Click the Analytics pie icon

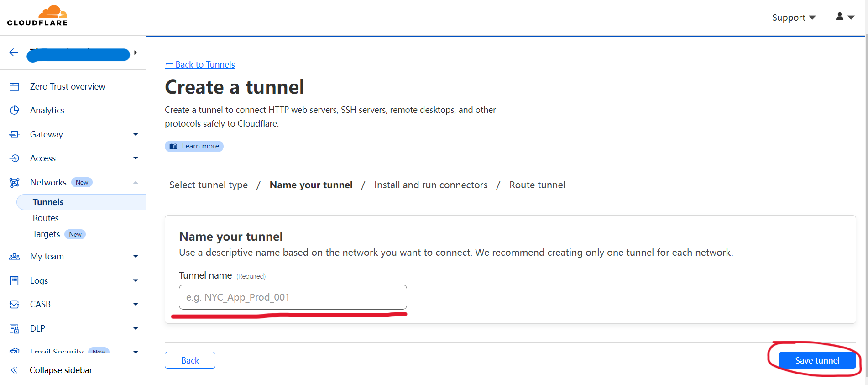[15, 111]
